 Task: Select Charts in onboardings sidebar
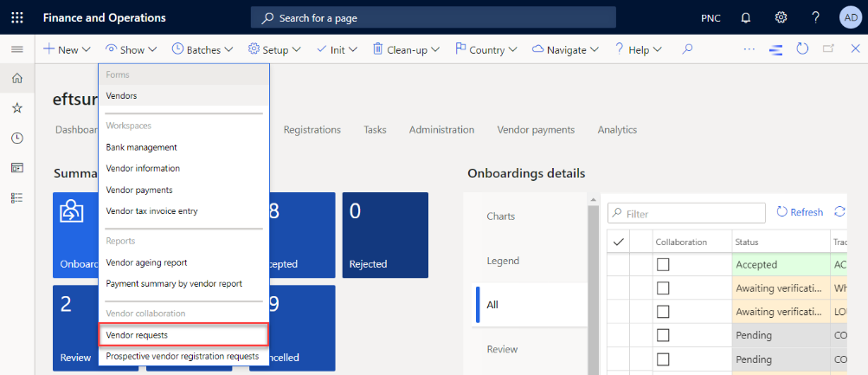(x=501, y=216)
